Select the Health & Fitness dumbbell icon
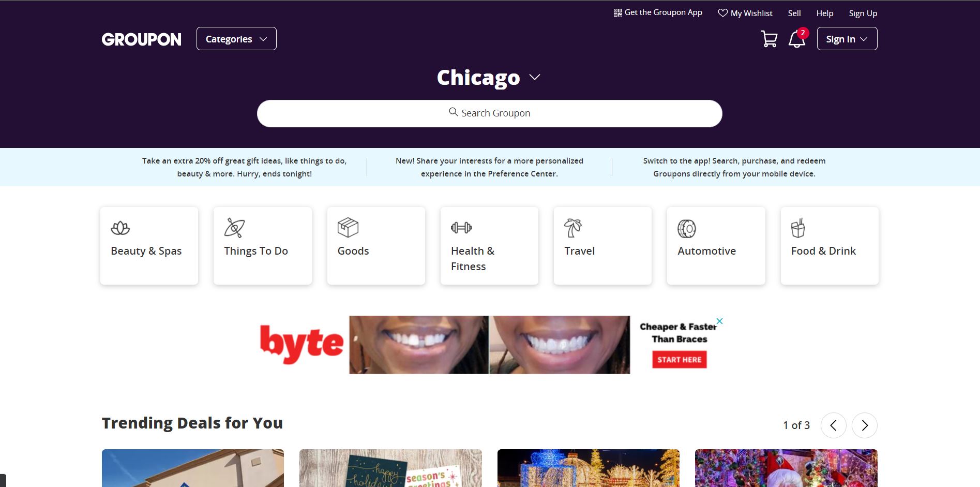The image size is (980, 487). pyautogui.click(x=461, y=227)
